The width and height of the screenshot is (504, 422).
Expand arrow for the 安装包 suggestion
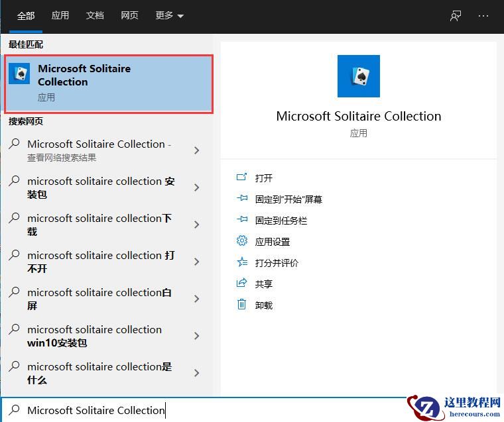tap(197, 187)
